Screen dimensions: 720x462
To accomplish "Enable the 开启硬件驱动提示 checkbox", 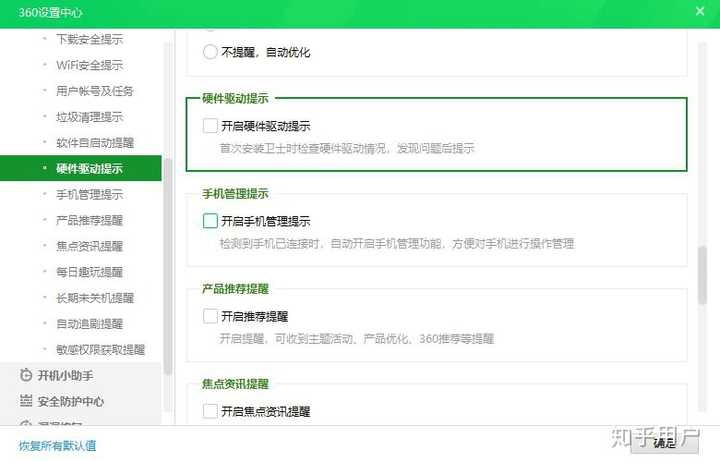I will click(210, 125).
